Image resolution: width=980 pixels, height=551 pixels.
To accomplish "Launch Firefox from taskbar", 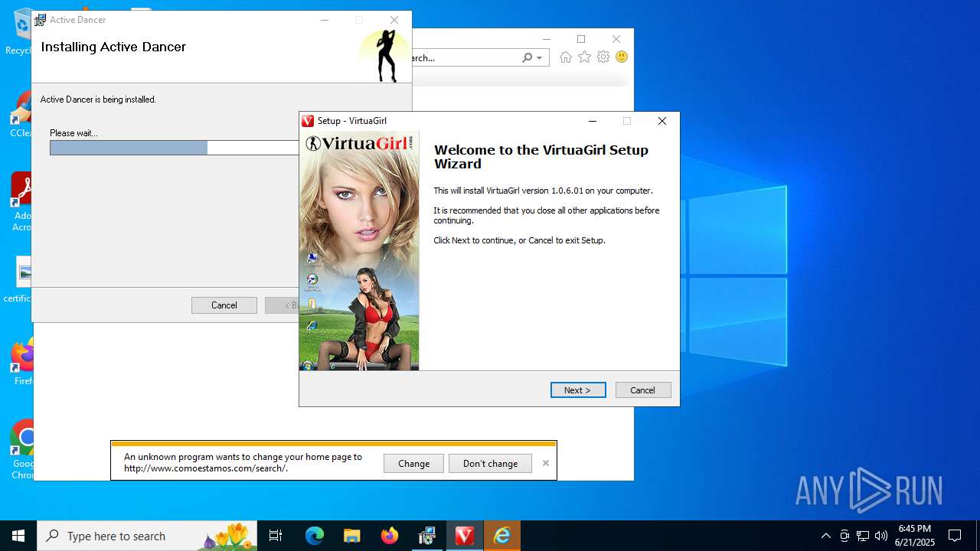I will 389,536.
